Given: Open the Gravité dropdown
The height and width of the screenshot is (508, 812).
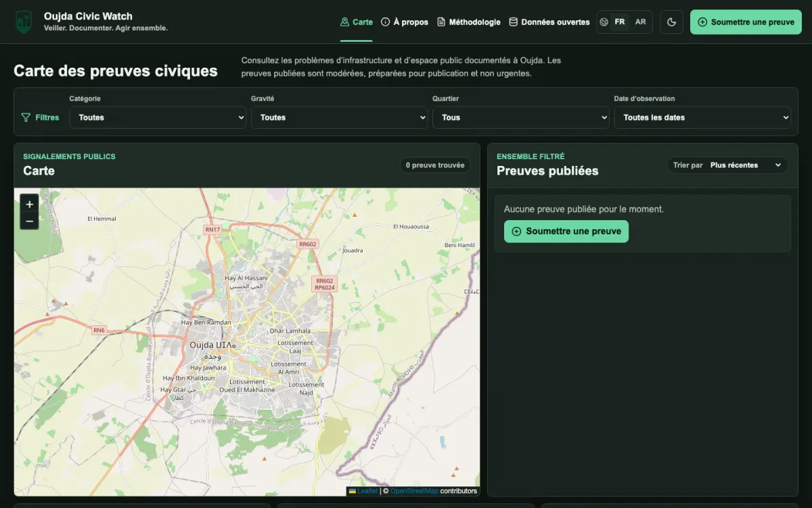Looking at the screenshot, I should (339, 117).
